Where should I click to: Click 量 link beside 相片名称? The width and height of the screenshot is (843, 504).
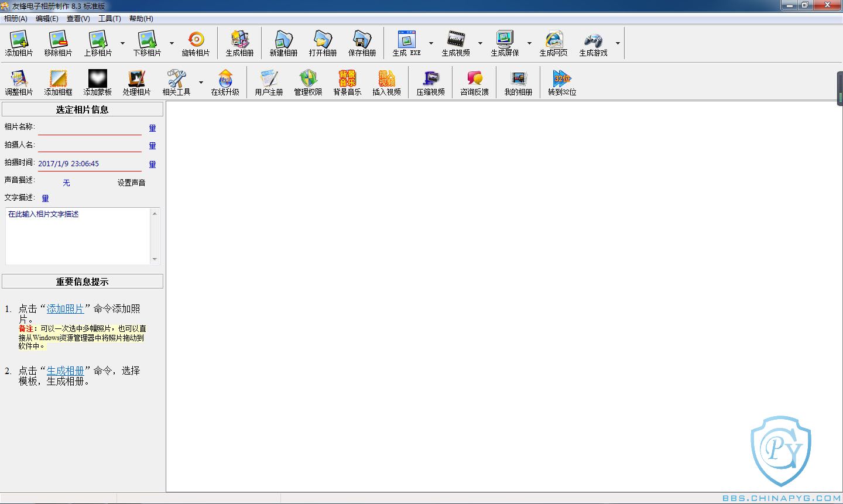tap(152, 128)
